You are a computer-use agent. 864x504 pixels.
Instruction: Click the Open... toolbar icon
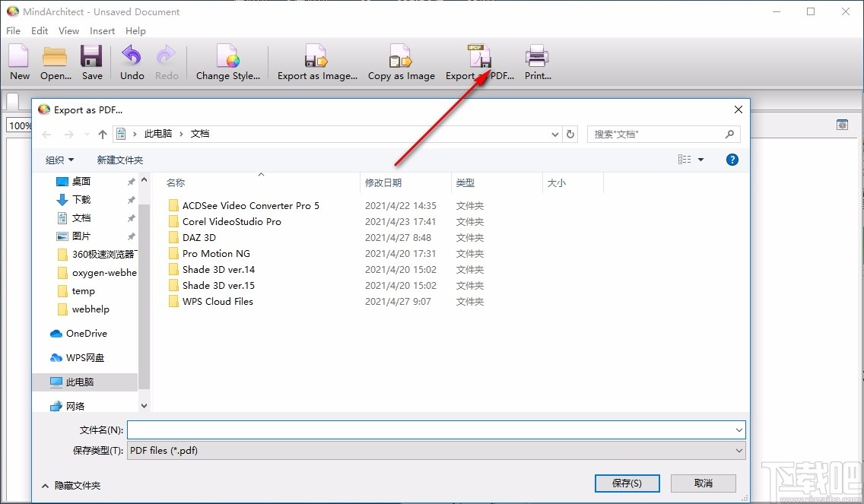point(55,57)
